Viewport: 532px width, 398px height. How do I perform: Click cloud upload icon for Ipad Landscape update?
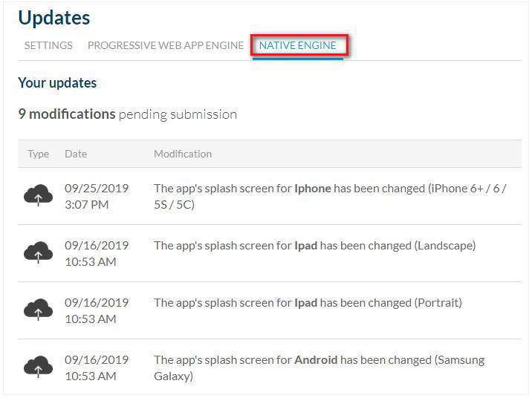click(39, 252)
